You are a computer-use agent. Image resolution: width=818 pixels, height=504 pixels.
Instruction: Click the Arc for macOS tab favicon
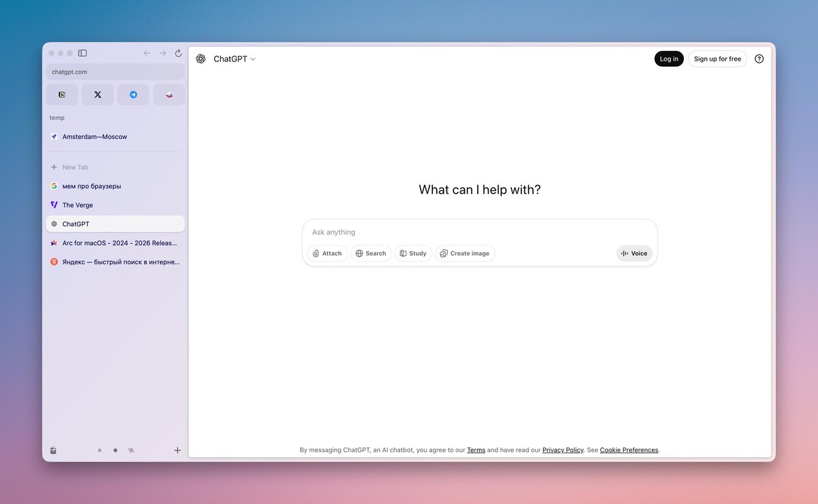point(54,243)
